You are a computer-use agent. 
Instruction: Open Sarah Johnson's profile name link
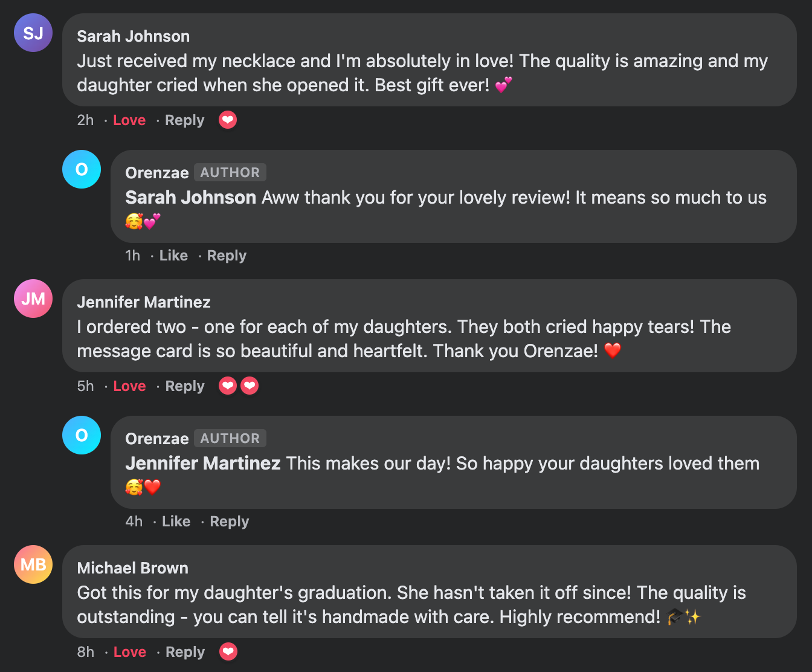134,36
